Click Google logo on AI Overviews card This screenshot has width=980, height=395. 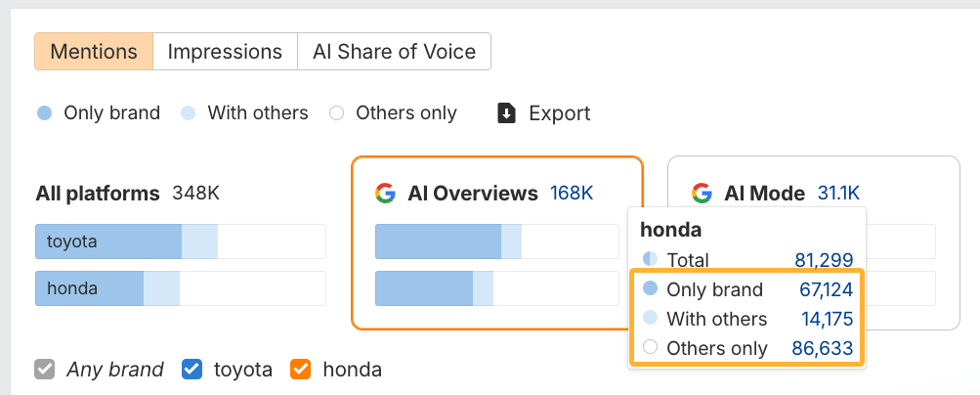pyautogui.click(x=385, y=194)
